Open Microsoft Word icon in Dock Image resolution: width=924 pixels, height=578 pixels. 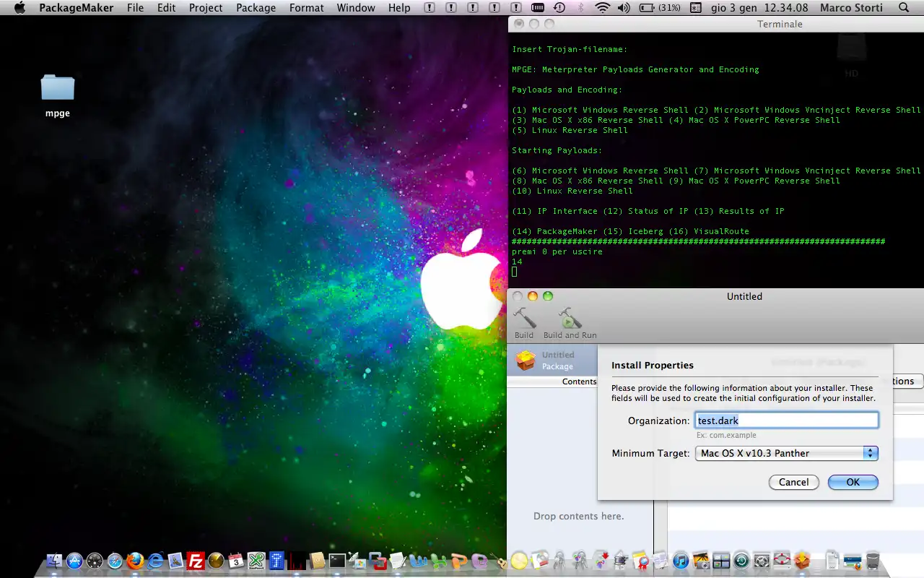417,560
